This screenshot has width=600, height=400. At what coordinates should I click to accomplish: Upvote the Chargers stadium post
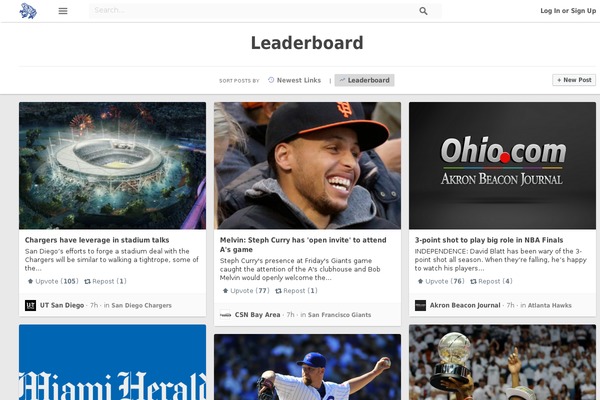click(x=53, y=281)
